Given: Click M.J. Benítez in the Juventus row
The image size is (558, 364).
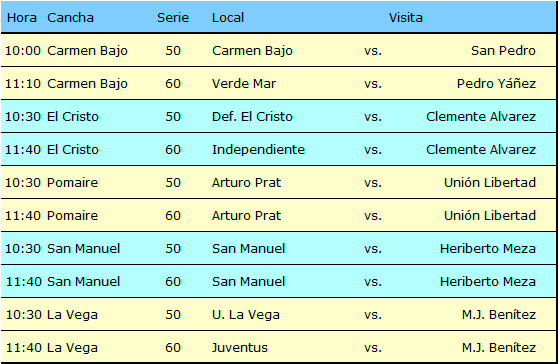Looking at the screenshot, I should point(499,348).
